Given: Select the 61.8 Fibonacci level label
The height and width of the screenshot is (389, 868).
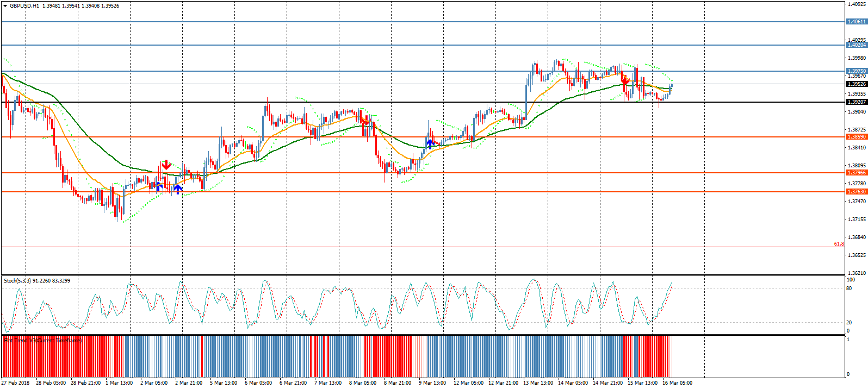Looking at the screenshot, I should (x=839, y=244).
